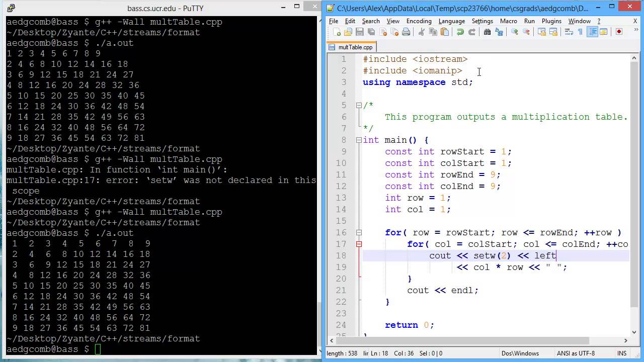Click the Copy toolbar icon

433,32
